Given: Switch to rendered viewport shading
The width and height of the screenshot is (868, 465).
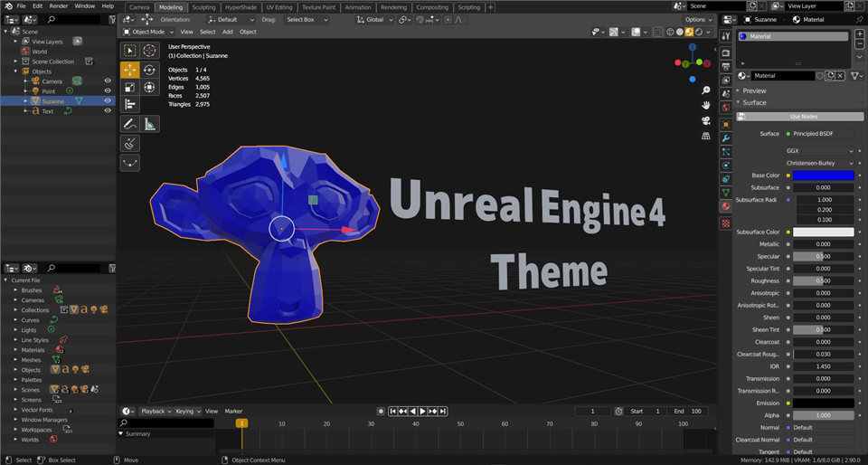Looking at the screenshot, I should point(699,32).
